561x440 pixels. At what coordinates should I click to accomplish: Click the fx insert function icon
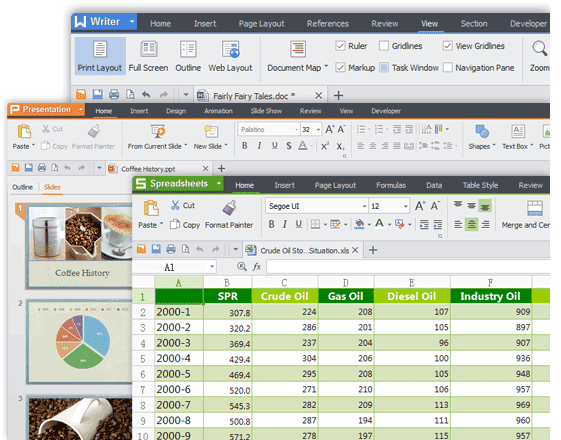(257, 267)
